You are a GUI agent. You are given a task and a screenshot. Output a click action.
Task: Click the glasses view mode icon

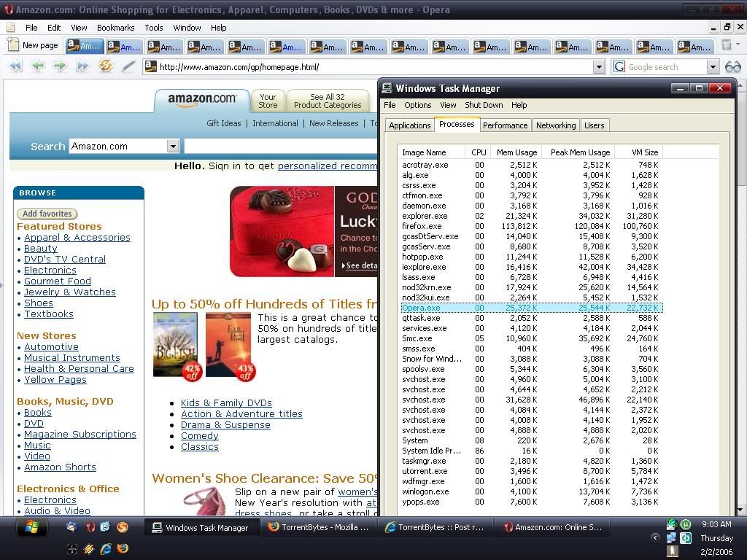(x=732, y=66)
